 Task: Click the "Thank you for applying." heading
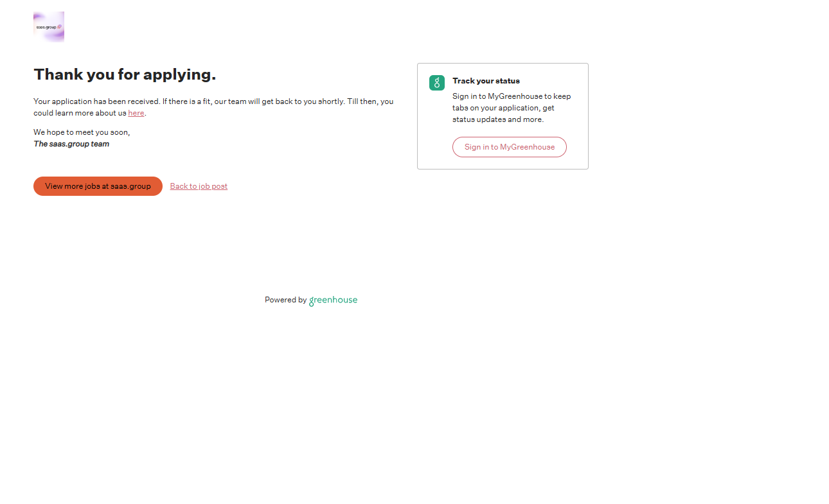tap(125, 74)
